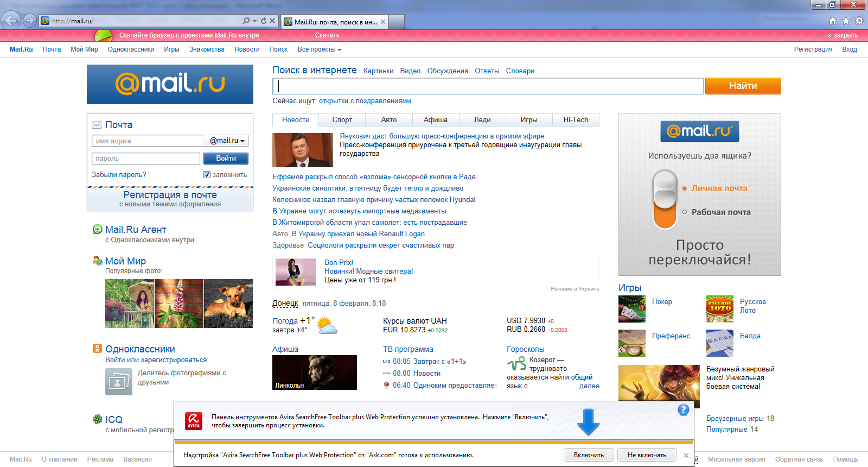Click the имя ящика input field
Viewport: 868px width, 467px height.
pyautogui.click(x=148, y=141)
